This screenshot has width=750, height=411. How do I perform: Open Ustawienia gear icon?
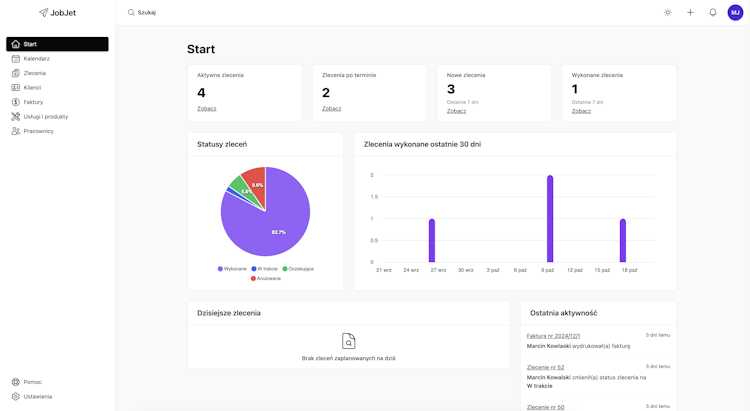click(x=16, y=396)
